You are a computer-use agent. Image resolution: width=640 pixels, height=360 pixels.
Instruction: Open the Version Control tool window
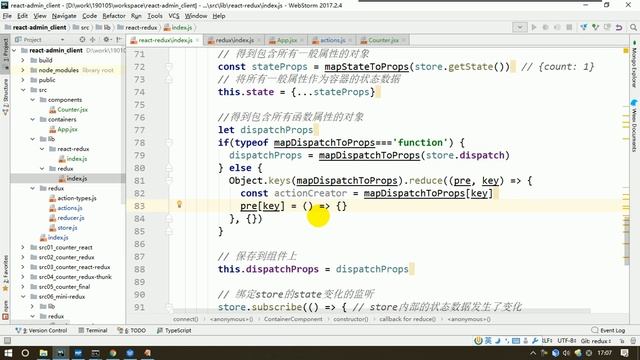click(x=41, y=330)
